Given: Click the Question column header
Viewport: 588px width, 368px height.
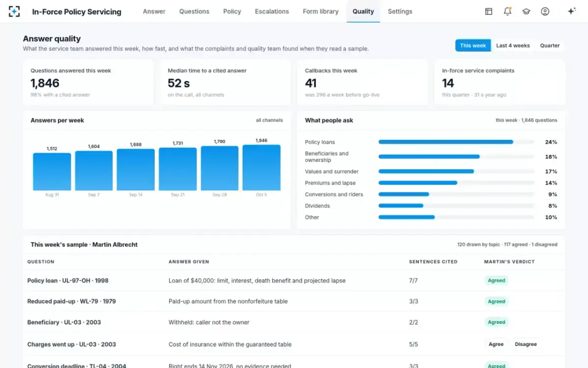Looking at the screenshot, I should (x=41, y=262).
